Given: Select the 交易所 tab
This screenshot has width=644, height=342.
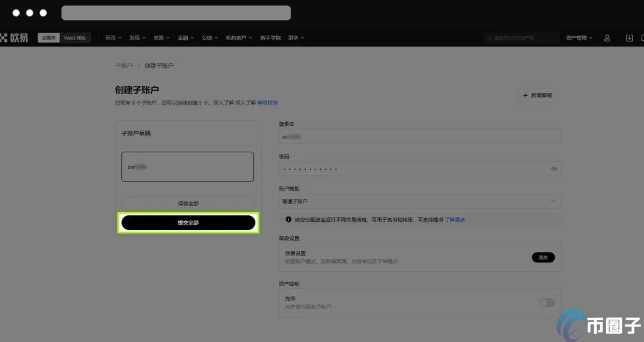Looking at the screenshot, I should point(48,37).
